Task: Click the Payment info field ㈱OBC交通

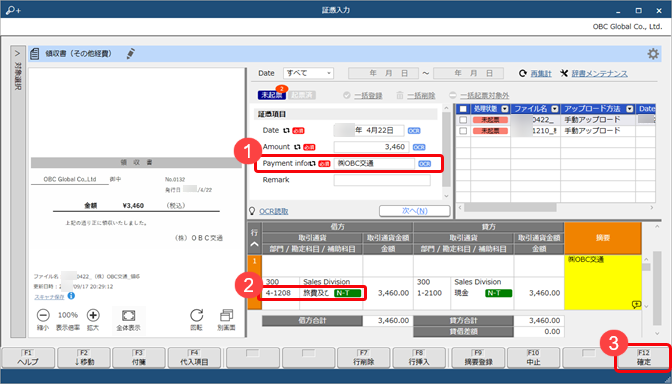Action: click(x=374, y=163)
